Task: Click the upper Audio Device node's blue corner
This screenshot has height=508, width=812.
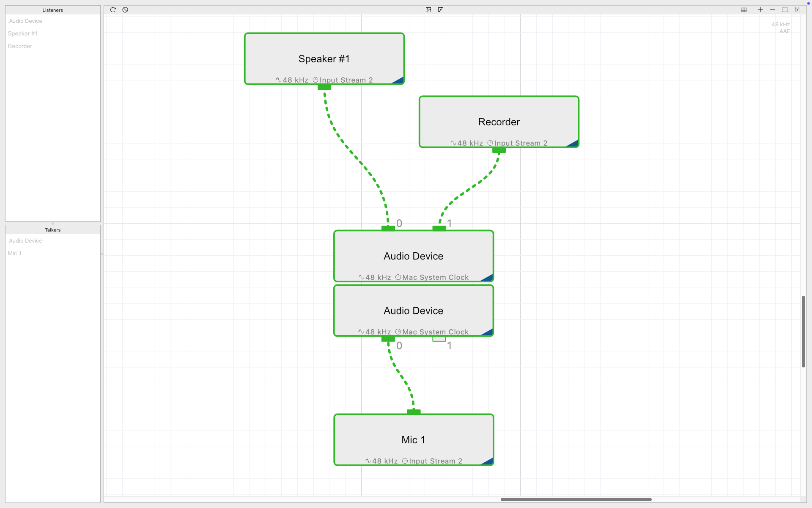Action: 487,277
